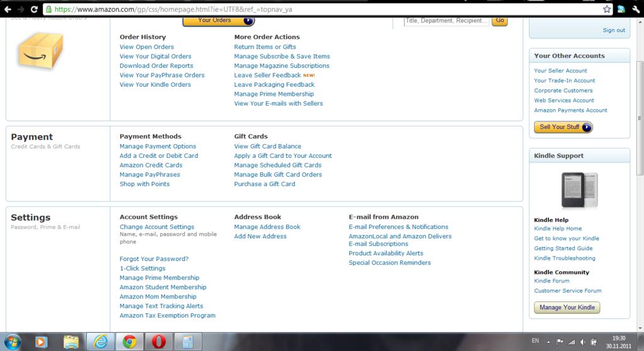The width and height of the screenshot is (644, 351).
Task: Click the browser address bar URL
Action: (174, 9)
